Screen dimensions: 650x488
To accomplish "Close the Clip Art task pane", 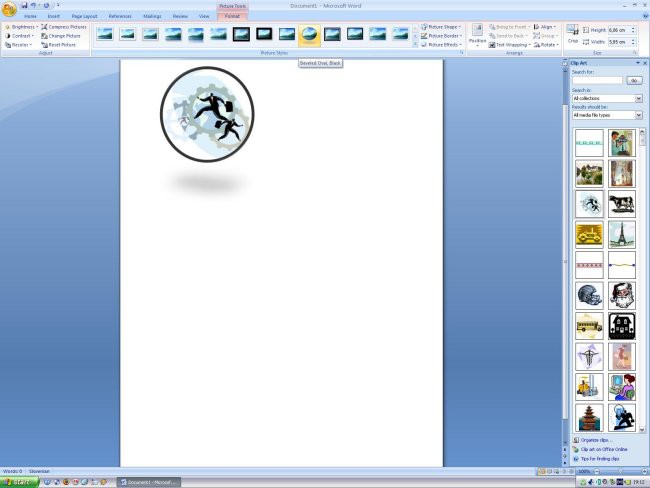I will (x=645, y=63).
